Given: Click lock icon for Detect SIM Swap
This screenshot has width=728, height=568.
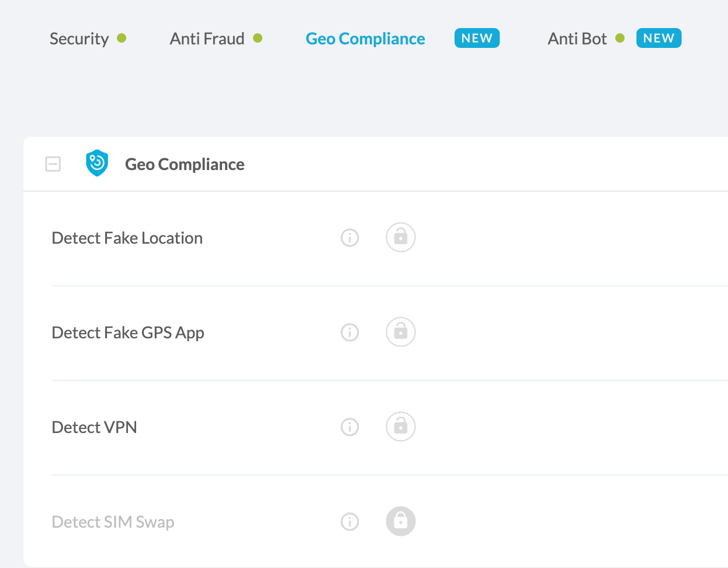Looking at the screenshot, I should [x=401, y=521].
